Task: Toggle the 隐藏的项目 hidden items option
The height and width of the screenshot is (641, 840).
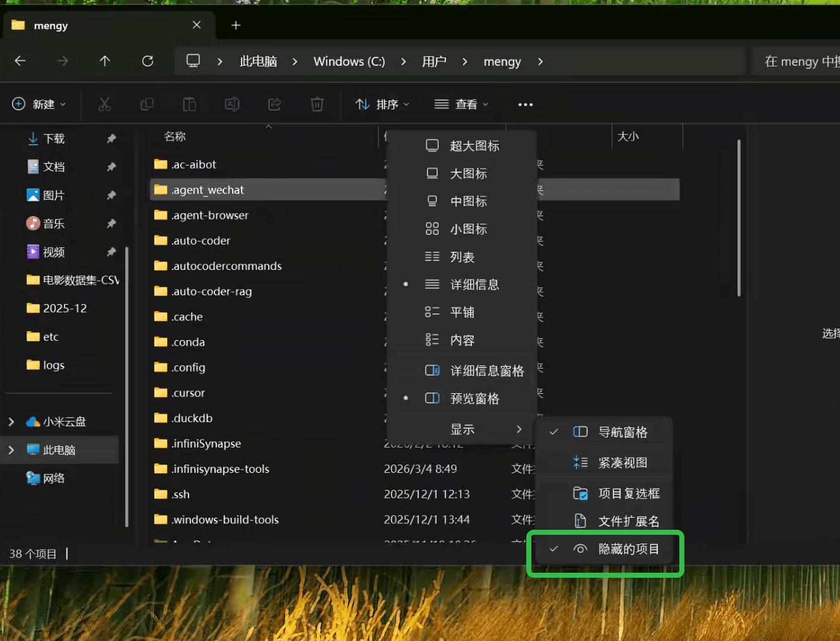Action: (628, 549)
